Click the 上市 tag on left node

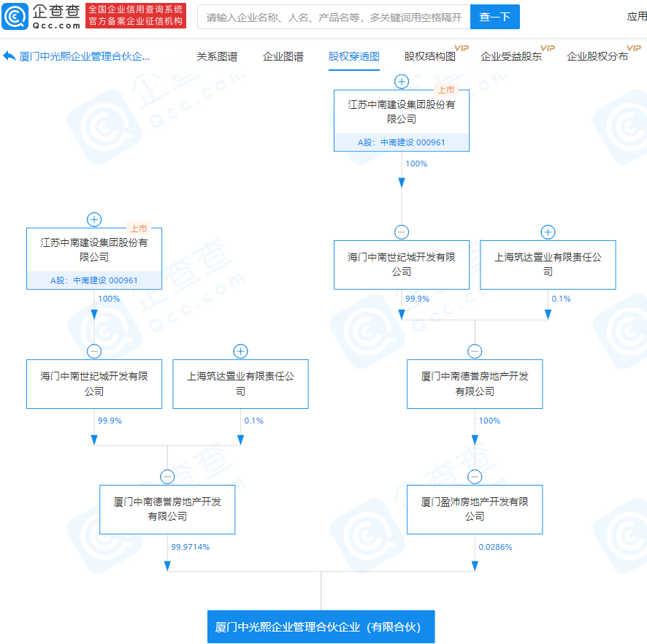139,228
